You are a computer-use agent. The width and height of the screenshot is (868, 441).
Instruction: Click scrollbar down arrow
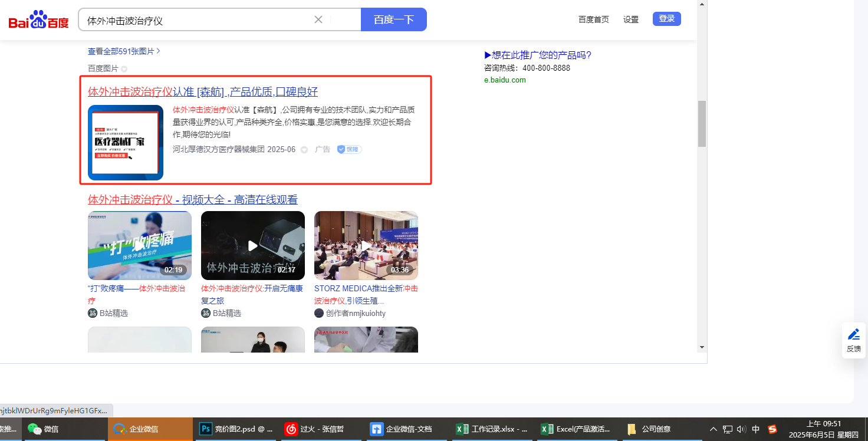(702, 347)
